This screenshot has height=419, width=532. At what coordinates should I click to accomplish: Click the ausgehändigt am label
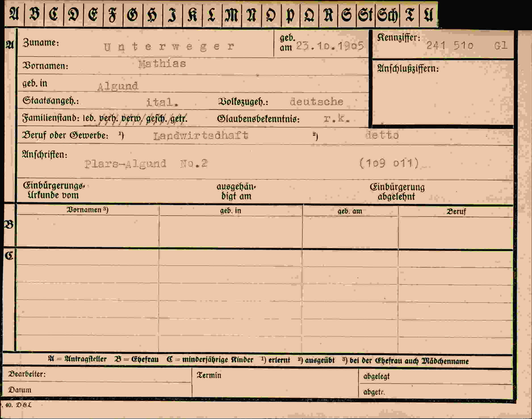[236, 191]
